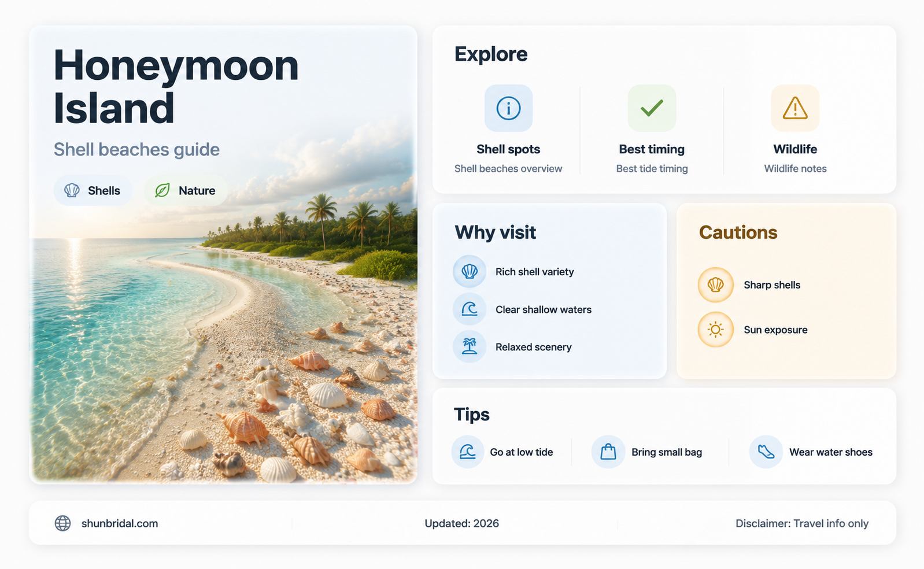Select the Nature tag chip
The height and width of the screenshot is (569, 924).
186,190
